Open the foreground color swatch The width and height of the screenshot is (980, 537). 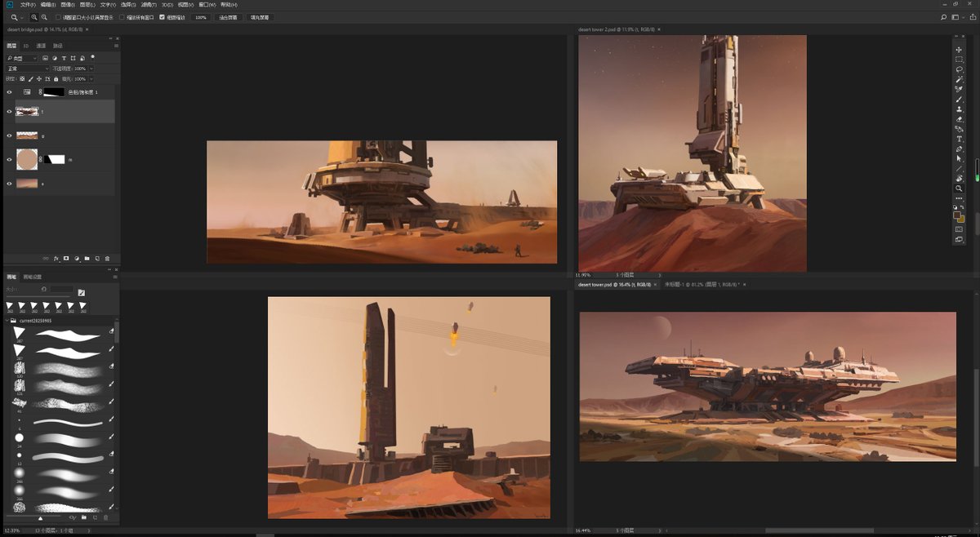click(x=956, y=215)
